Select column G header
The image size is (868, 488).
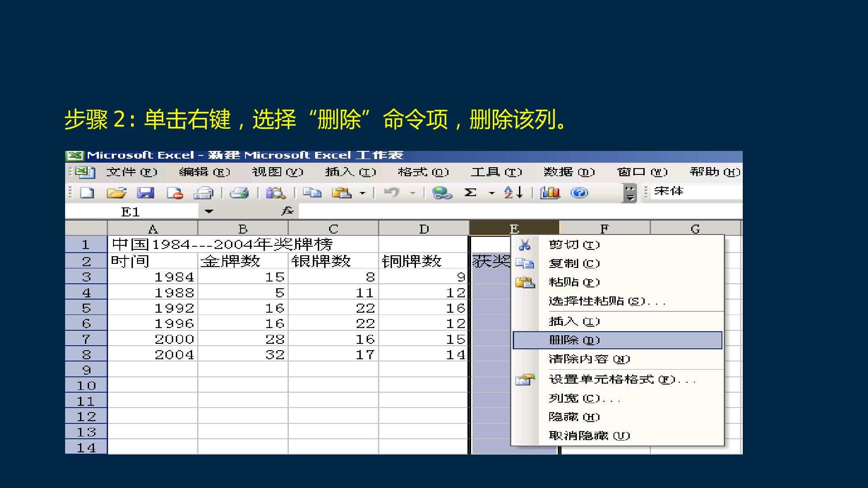695,229
